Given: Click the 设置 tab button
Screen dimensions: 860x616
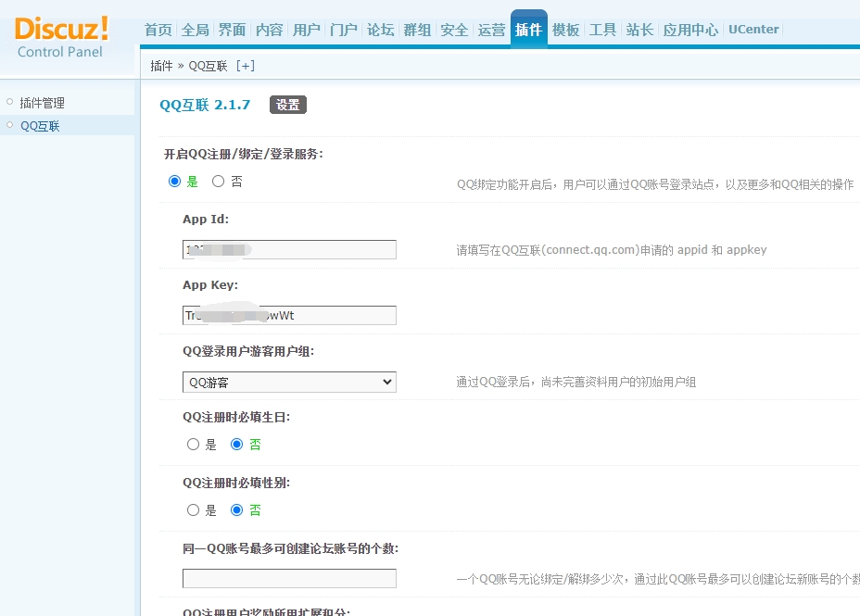Looking at the screenshot, I should (288, 105).
